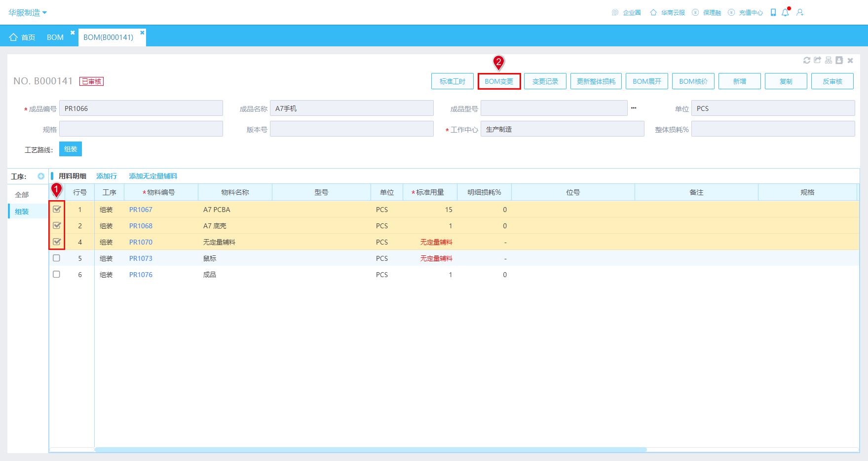Check row 6 PR1076 checkbox
The image size is (868, 461).
[x=56, y=274]
